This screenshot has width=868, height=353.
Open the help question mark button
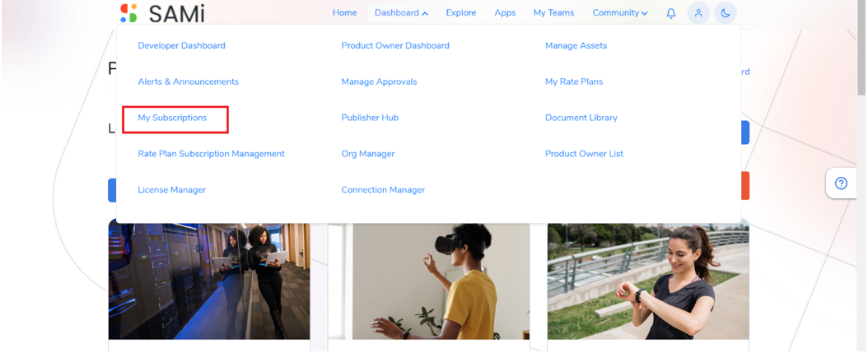click(x=841, y=183)
